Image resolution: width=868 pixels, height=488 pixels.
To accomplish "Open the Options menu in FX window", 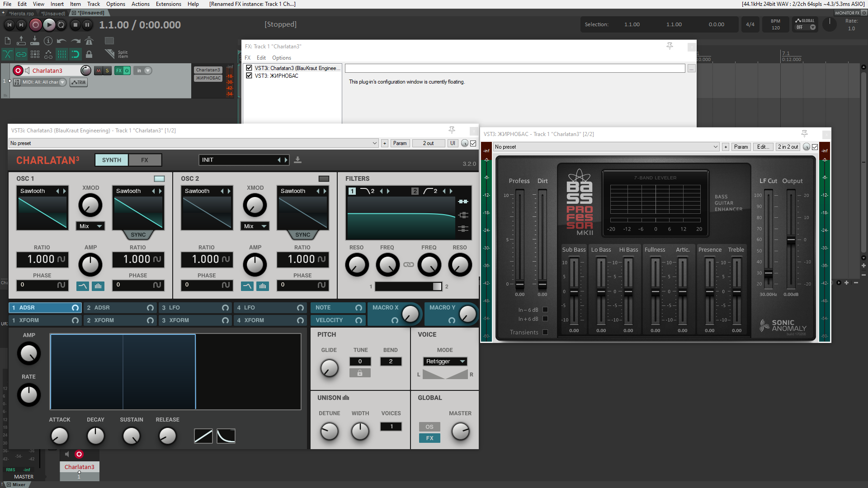I will click(x=281, y=58).
